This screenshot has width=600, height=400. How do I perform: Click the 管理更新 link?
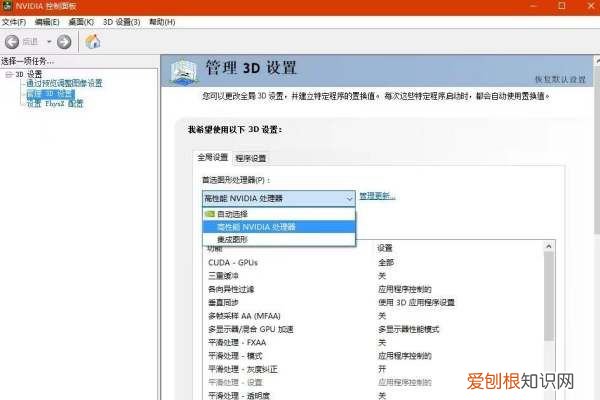pos(377,196)
